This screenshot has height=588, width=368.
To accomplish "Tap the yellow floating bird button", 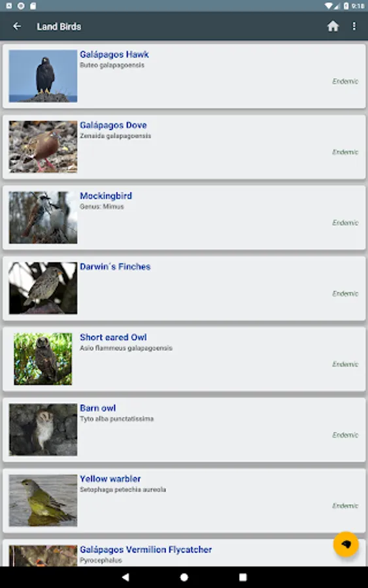I will tap(346, 544).
